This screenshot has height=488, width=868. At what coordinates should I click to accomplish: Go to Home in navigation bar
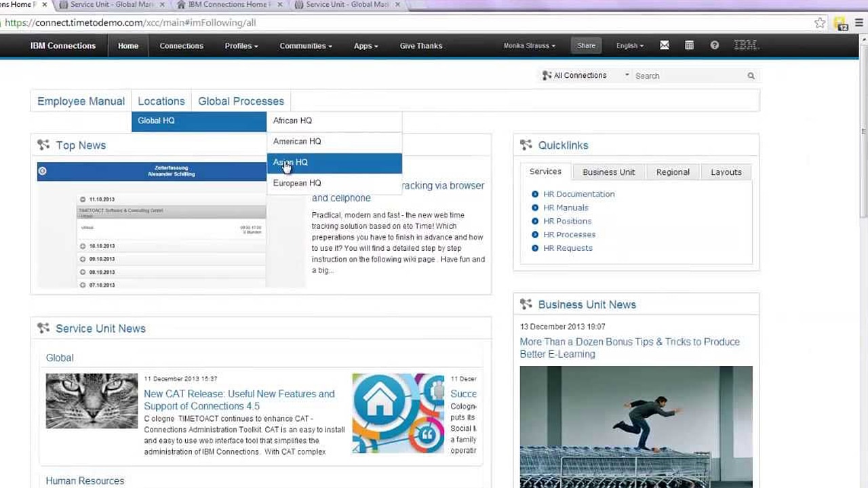point(128,46)
